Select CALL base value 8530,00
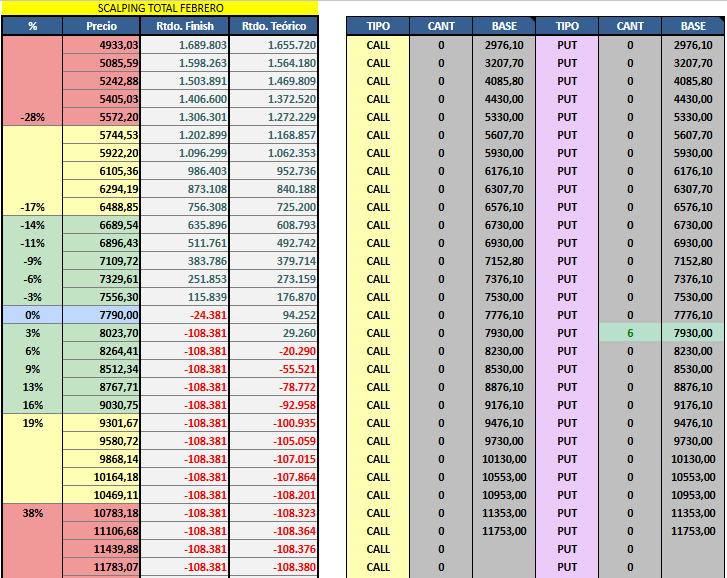Image resolution: width=727 pixels, height=578 pixels. tap(504, 369)
